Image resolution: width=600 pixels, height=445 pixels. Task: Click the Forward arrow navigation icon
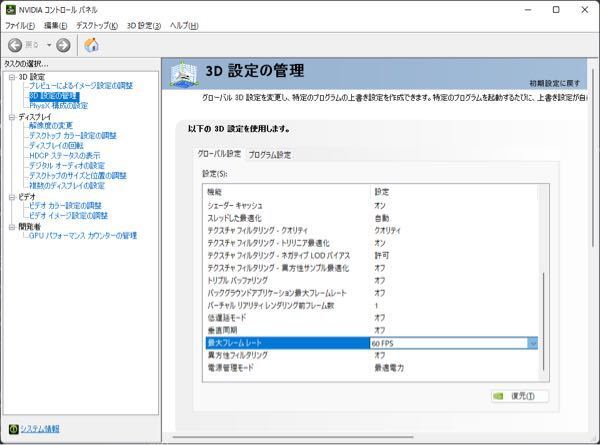tap(63, 45)
